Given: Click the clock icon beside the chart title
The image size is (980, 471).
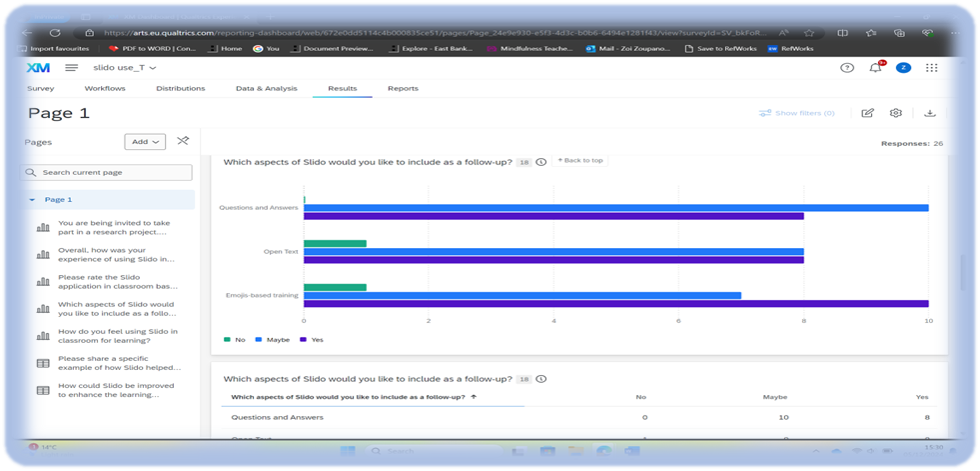Looking at the screenshot, I should (541, 162).
